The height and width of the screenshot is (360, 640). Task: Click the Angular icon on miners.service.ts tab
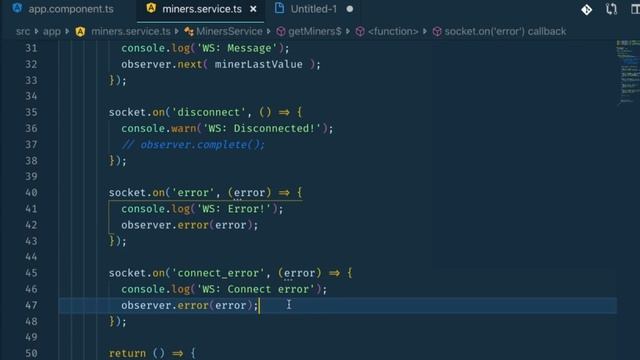tap(151, 8)
